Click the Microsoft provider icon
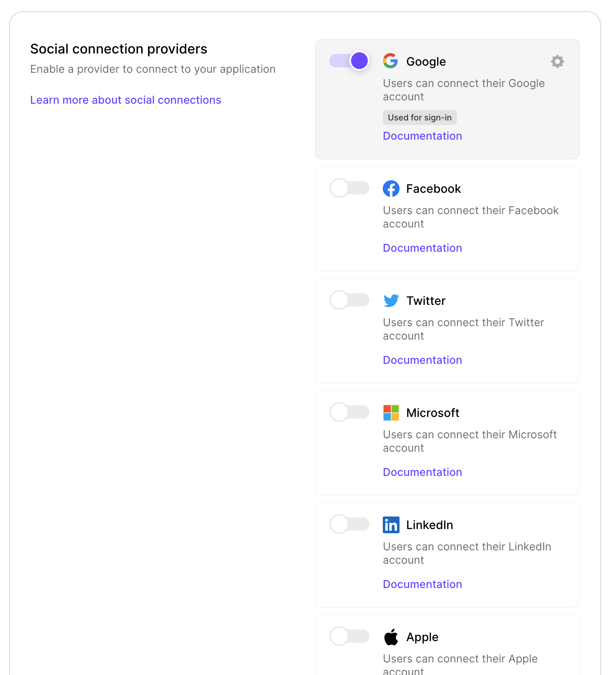 [391, 413]
